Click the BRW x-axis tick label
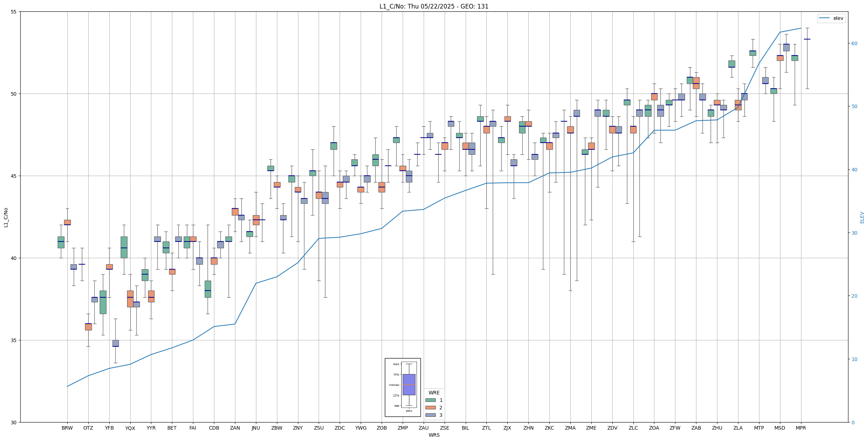 click(67, 428)
